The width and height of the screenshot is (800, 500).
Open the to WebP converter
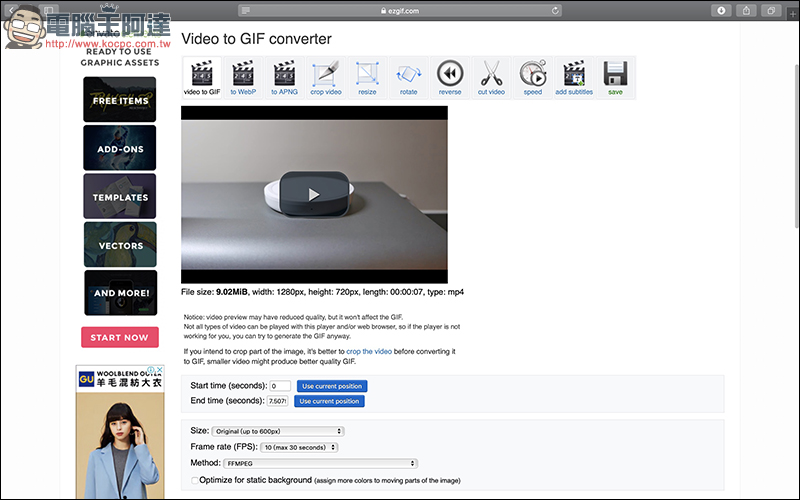243,78
